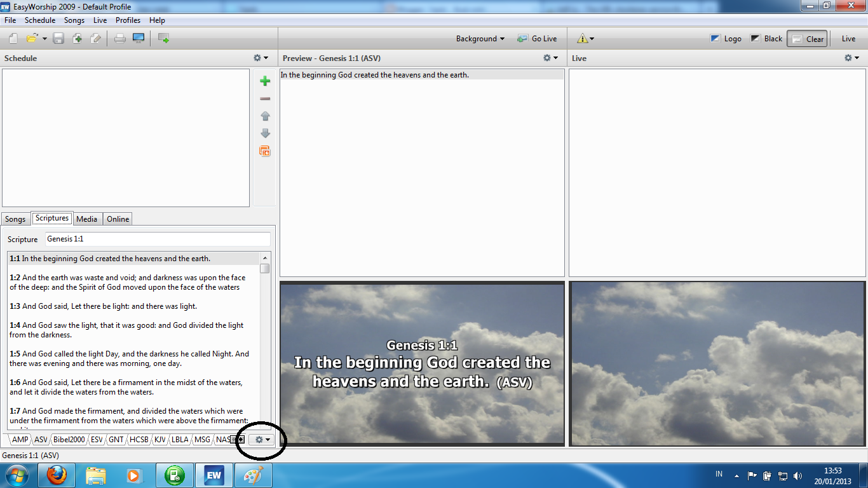Image resolution: width=868 pixels, height=488 pixels.
Task: Switch to the Songs tab
Action: [x=15, y=219]
